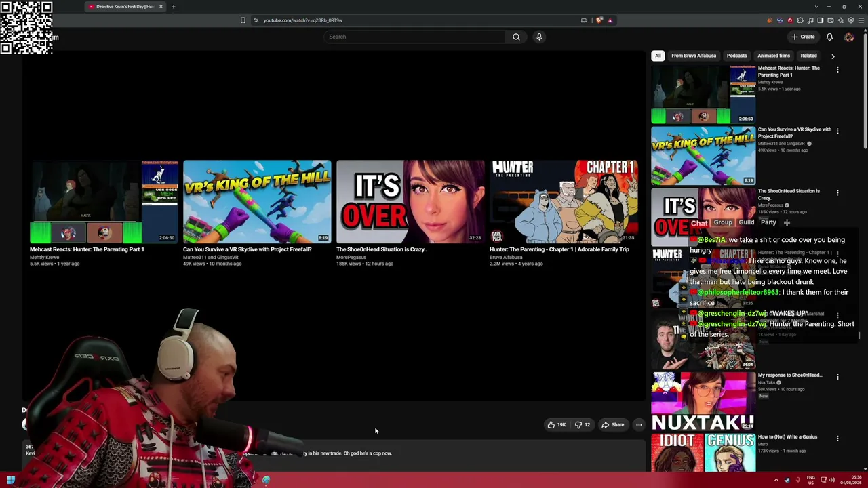The width and height of the screenshot is (868, 488).
Task: Open the browser media control music icon
Action: [x=810, y=20]
